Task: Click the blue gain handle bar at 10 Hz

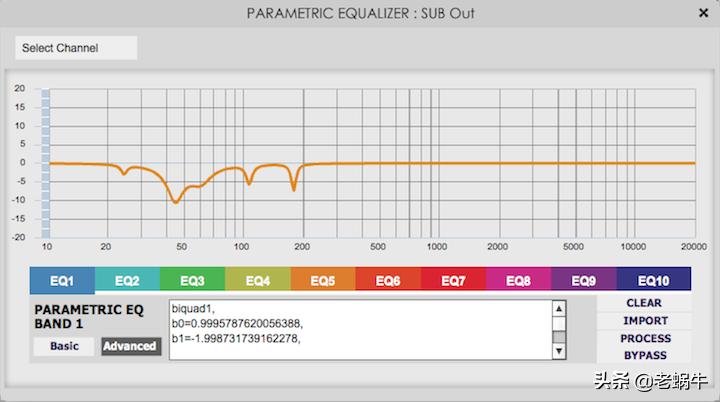Action: 45,163
